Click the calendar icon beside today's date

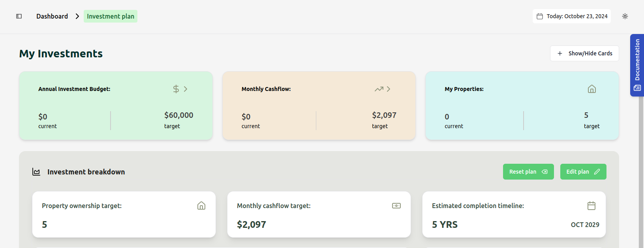(x=540, y=16)
